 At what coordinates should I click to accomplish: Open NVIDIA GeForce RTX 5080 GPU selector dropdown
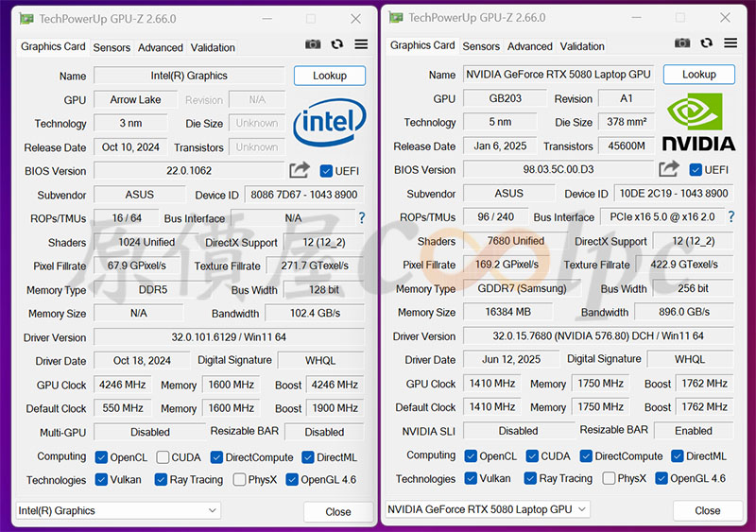pyautogui.click(x=488, y=508)
